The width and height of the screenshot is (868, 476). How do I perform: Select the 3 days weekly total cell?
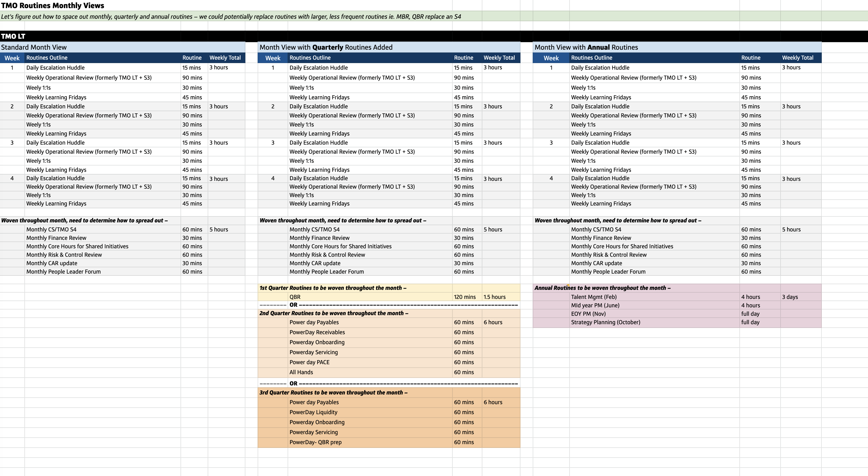tap(790, 297)
